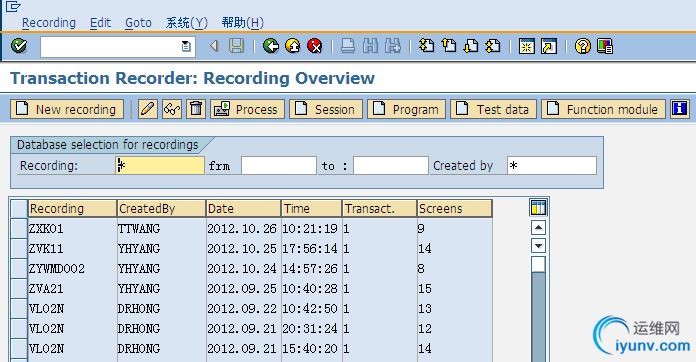Click the Transact. column header
Screen dimensions: 696x362
tap(380, 208)
